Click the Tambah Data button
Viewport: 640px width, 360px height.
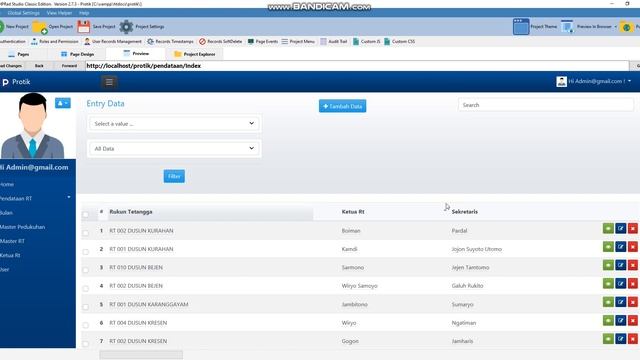[x=342, y=106]
